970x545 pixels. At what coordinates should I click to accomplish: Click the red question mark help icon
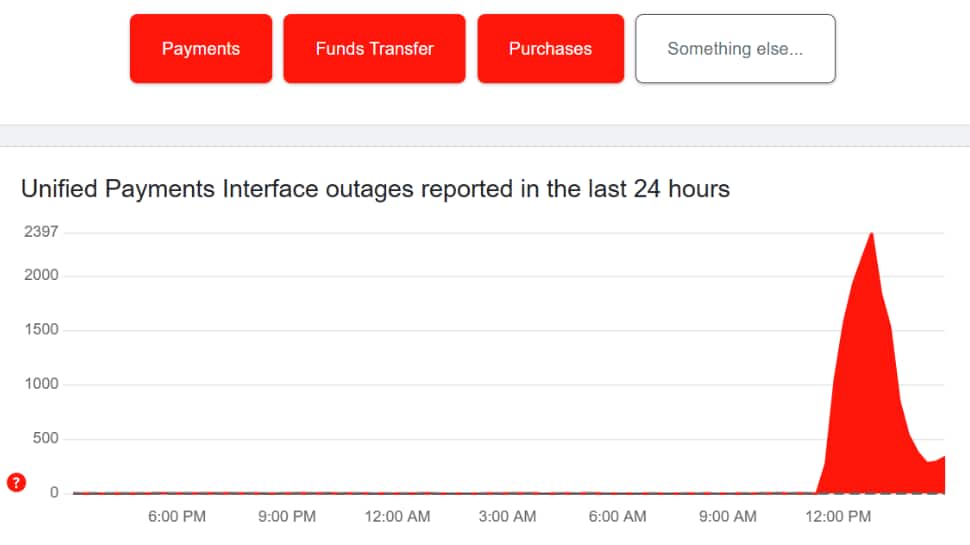tap(16, 482)
